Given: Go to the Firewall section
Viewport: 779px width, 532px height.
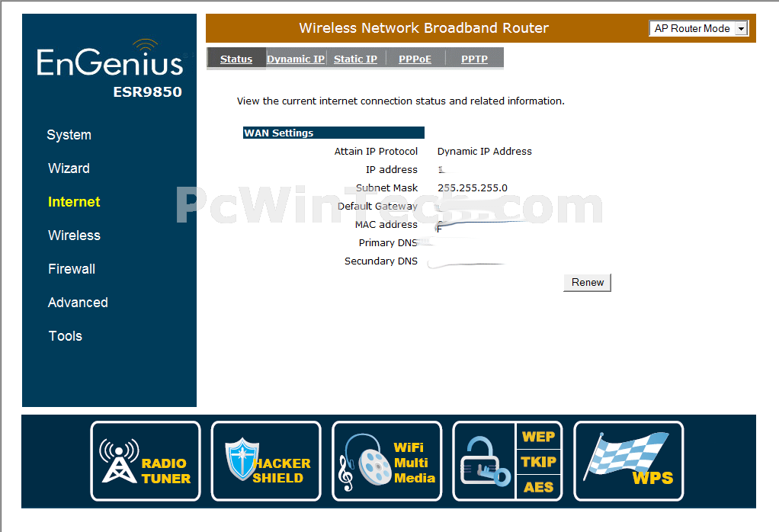Looking at the screenshot, I should tap(72, 269).
